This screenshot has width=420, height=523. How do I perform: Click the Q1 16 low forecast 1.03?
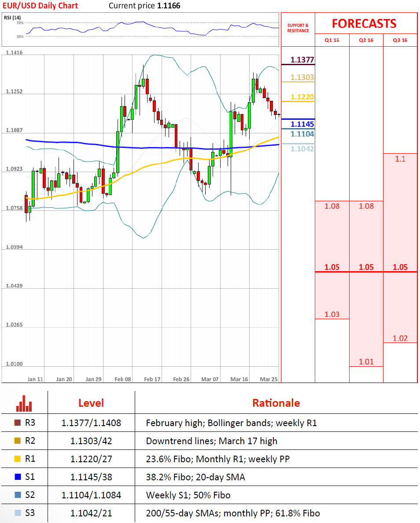point(332,314)
